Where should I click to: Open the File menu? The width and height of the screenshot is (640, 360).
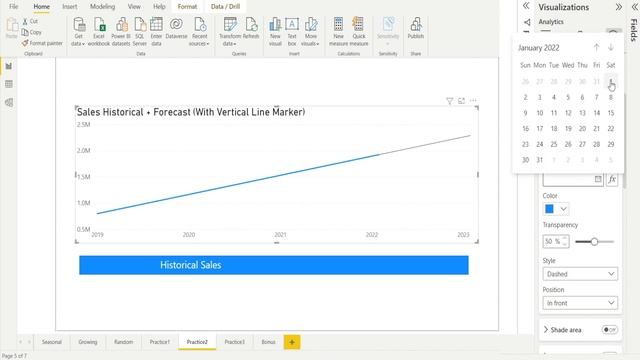pos(13,7)
